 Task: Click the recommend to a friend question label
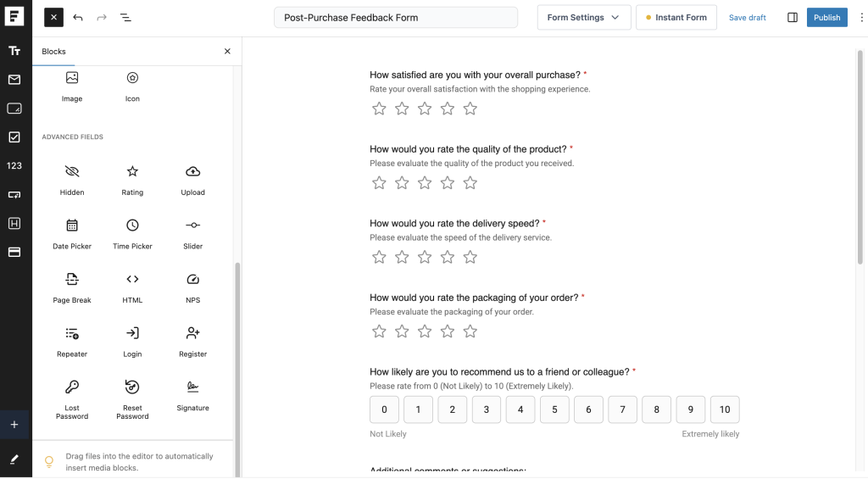pos(499,371)
